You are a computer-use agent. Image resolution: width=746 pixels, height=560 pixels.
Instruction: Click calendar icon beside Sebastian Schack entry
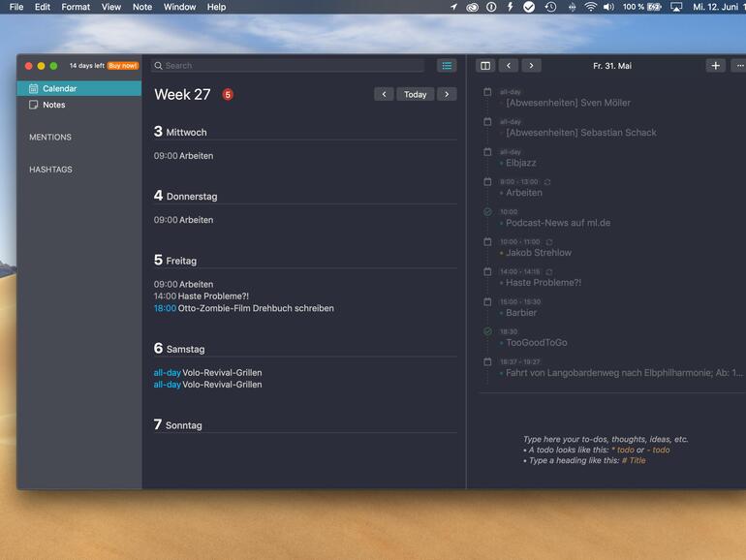[x=487, y=122]
